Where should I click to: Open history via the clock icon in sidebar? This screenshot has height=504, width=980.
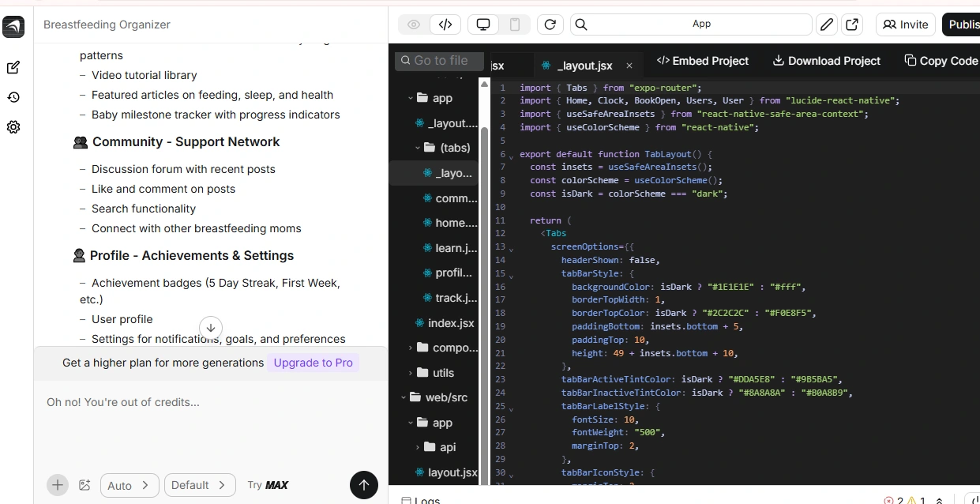coord(13,97)
